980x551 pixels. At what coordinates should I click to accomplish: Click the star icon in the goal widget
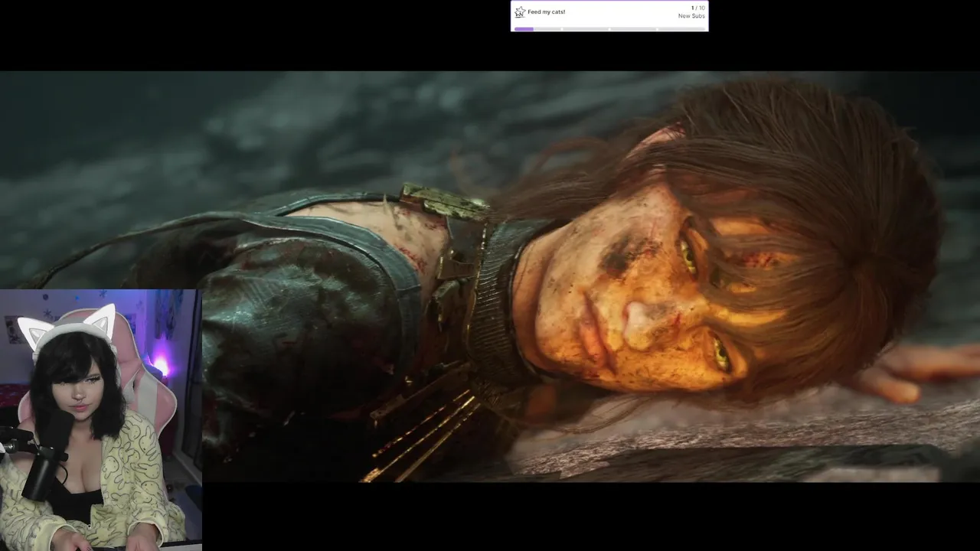pos(521,12)
